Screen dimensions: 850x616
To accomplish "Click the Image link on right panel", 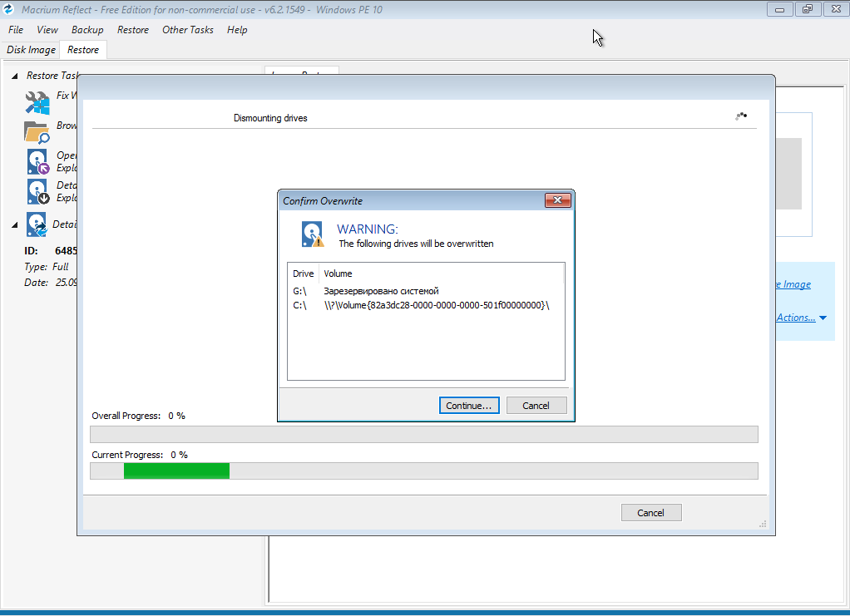I will (793, 284).
